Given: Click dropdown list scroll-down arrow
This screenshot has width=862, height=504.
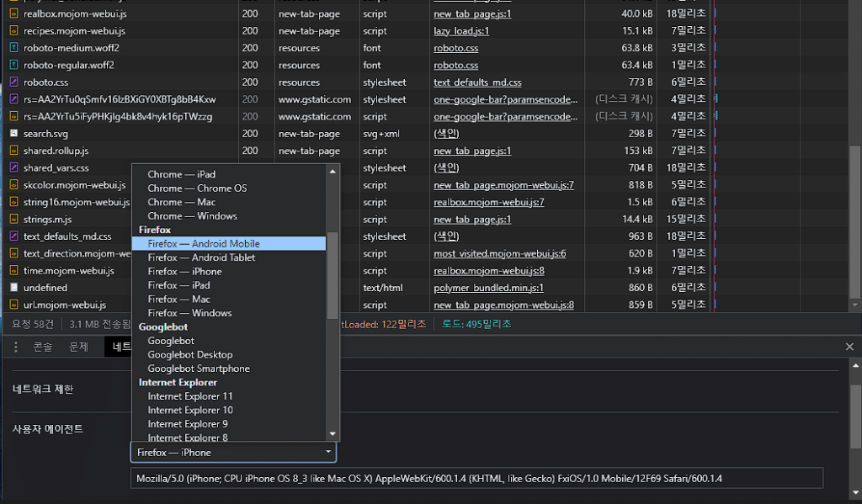Looking at the screenshot, I should point(333,433).
